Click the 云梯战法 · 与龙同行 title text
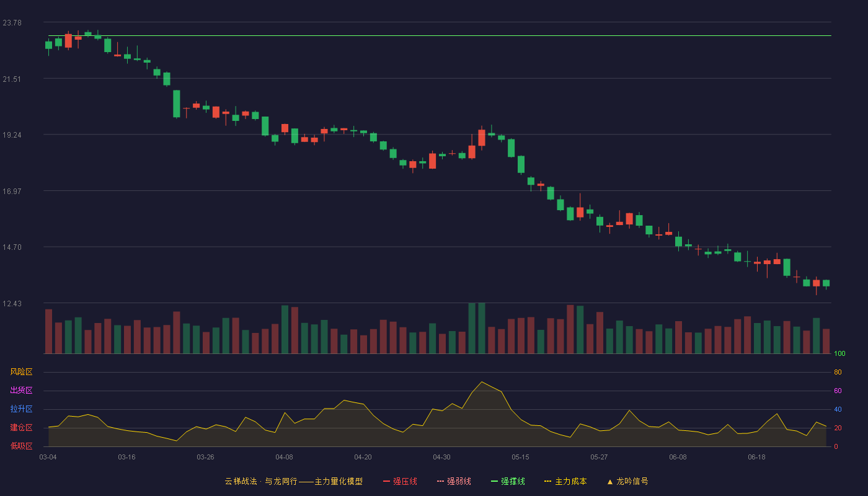Viewport: 868px width, 496px height. [x=260, y=481]
